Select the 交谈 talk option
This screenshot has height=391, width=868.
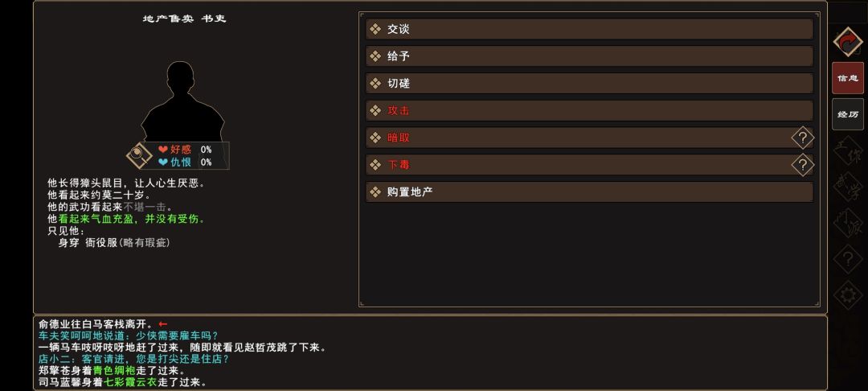(589, 29)
